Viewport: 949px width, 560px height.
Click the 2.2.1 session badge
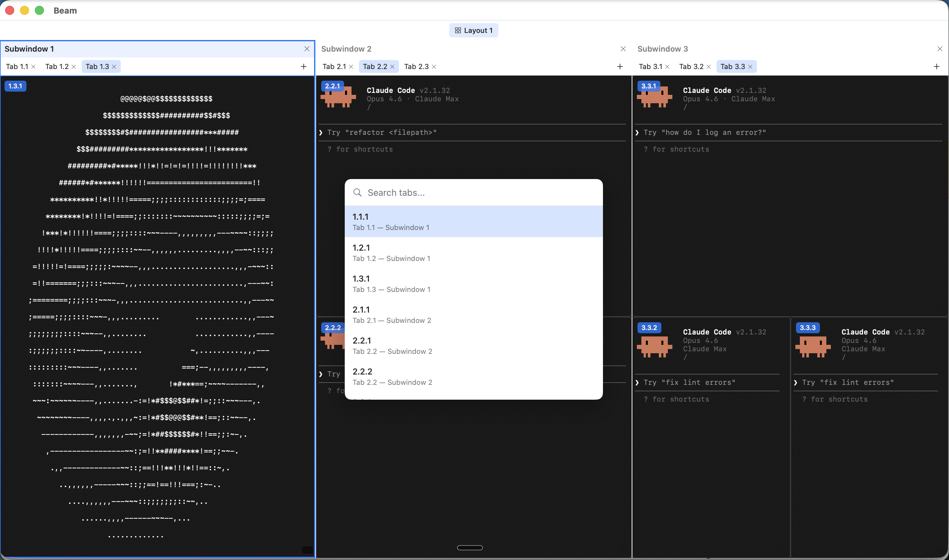tap(332, 86)
